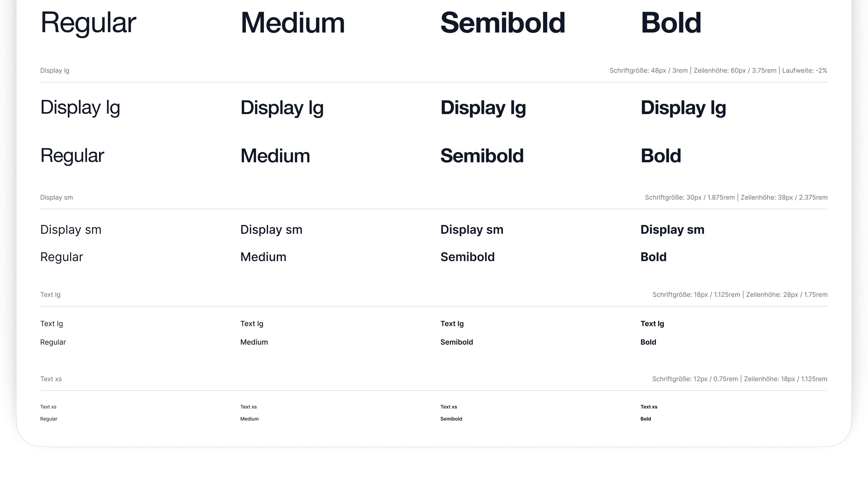Click the small gray 'Display lg' section label
This screenshot has width=868, height=488.
tap(54, 70)
